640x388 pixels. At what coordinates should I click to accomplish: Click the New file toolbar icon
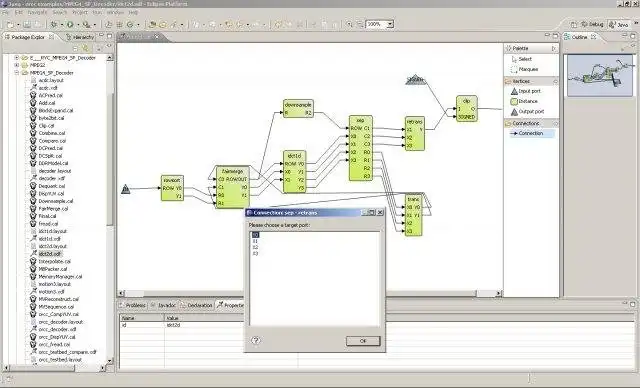(x=11, y=24)
